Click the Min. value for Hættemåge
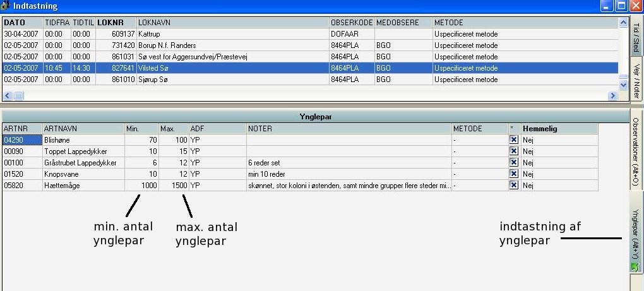644x291 pixels. click(141, 186)
